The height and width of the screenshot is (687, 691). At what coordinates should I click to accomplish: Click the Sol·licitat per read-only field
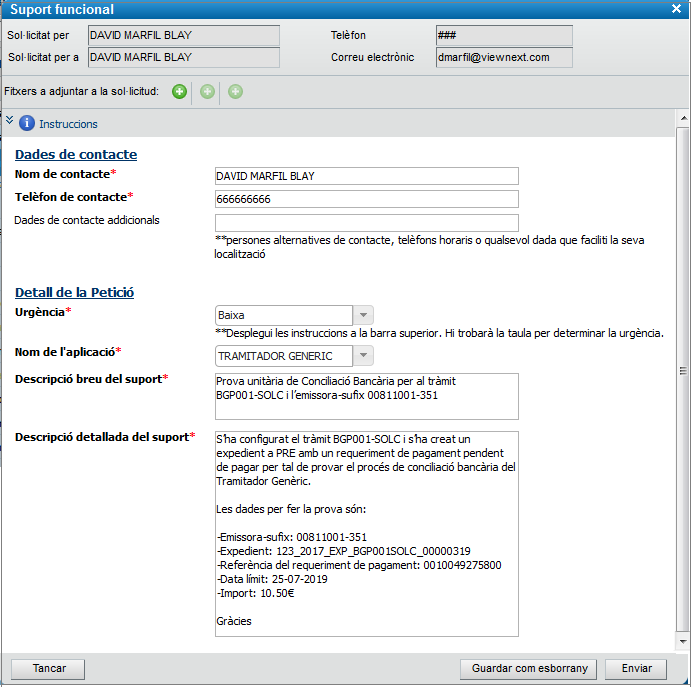[x=184, y=35]
